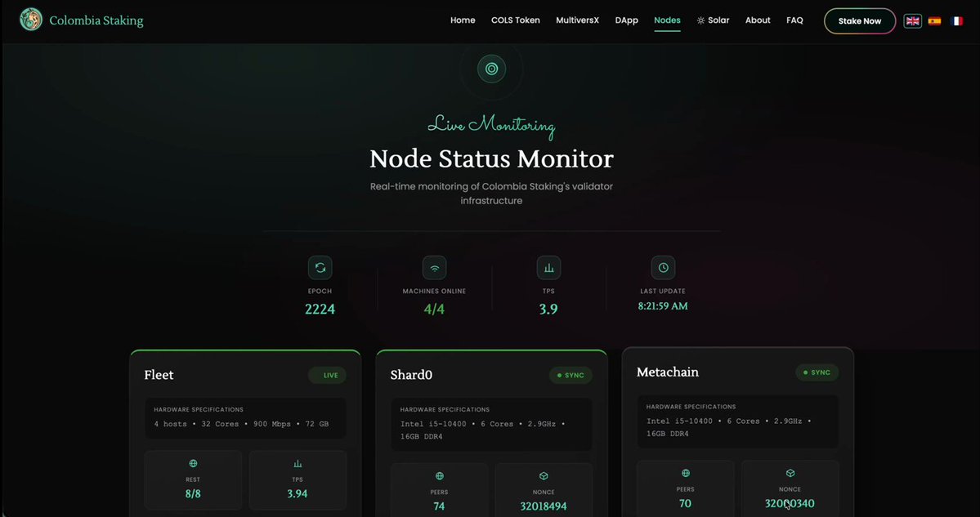Screen dimensions: 980x517
Task: Click the epoch value 2224
Action: (320, 309)
